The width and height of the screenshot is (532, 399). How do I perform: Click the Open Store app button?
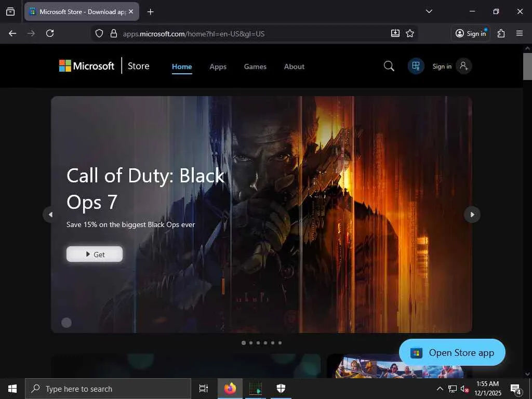coord(453,353)
